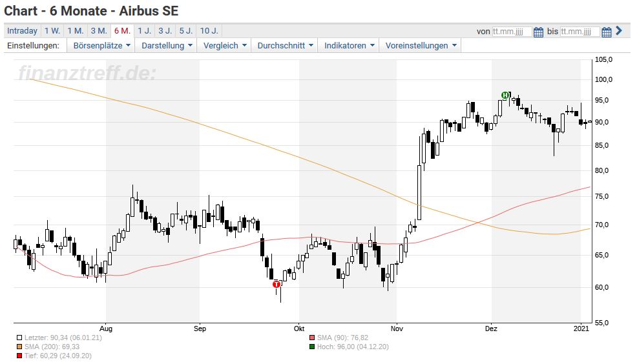Click the 'Hoch: 96,00 (04.12.20)' legend text

point(353,347)
